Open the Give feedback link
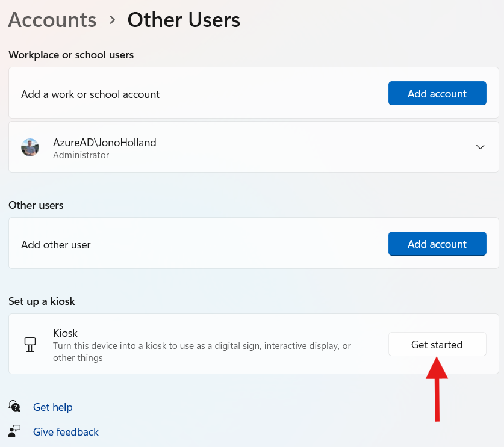The width and height of the screenshot is (504, 447). pos(66,432)
